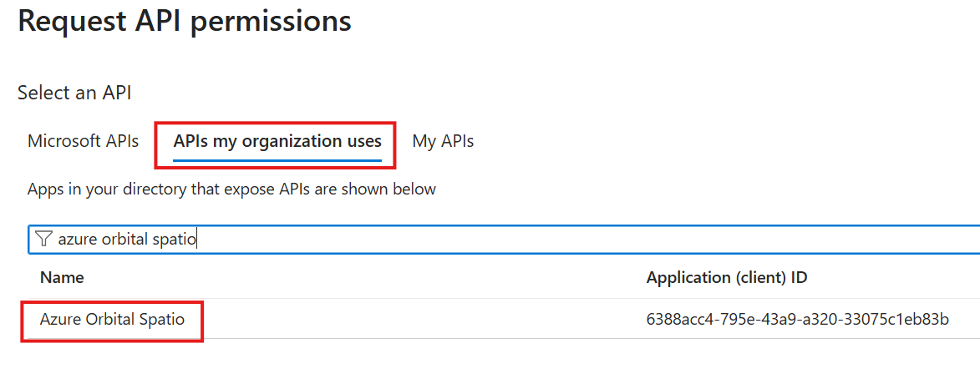Click the funnel filter icon in search box
980x389 pixels.
pyautogui.click(x=43, y=239)
